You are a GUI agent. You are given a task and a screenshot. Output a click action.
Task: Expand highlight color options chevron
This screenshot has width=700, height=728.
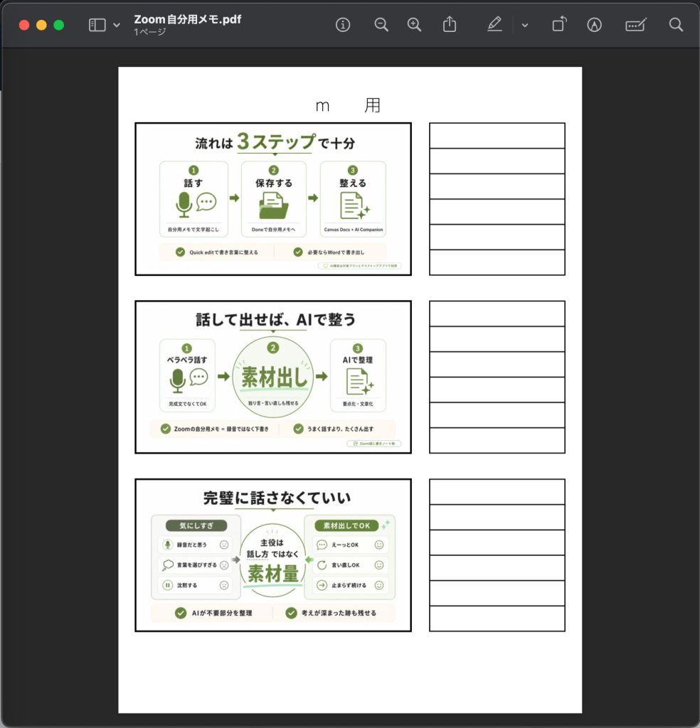pyautogui.click(x=525, y=25)
